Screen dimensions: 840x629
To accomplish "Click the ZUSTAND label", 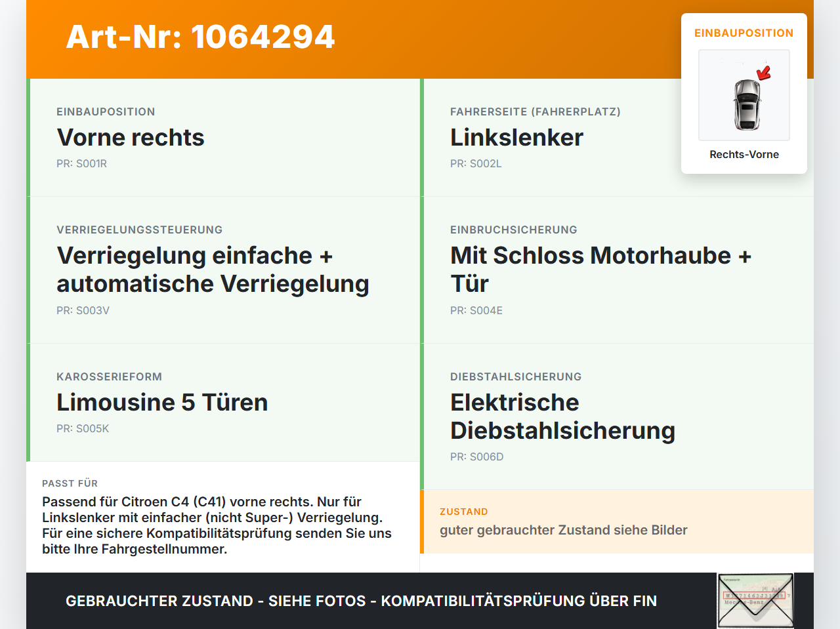I will click(464, 512).
